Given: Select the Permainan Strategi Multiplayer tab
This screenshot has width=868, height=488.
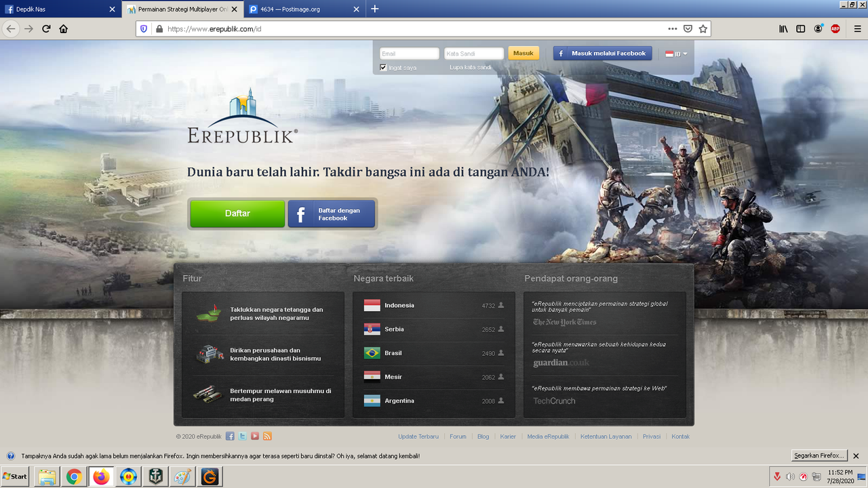Looking at the screenshot, I should tap(182, 9).
